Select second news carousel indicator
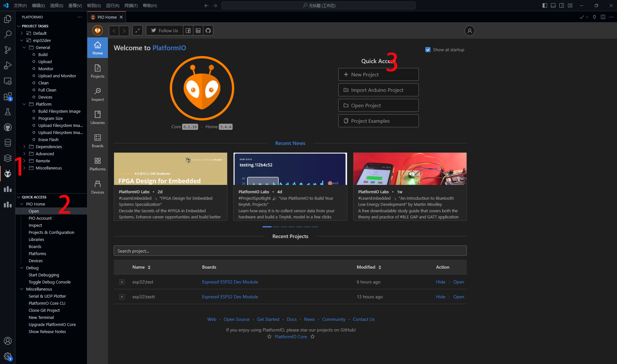The width and height of the screenshot is (617, 364). (276, 227)
